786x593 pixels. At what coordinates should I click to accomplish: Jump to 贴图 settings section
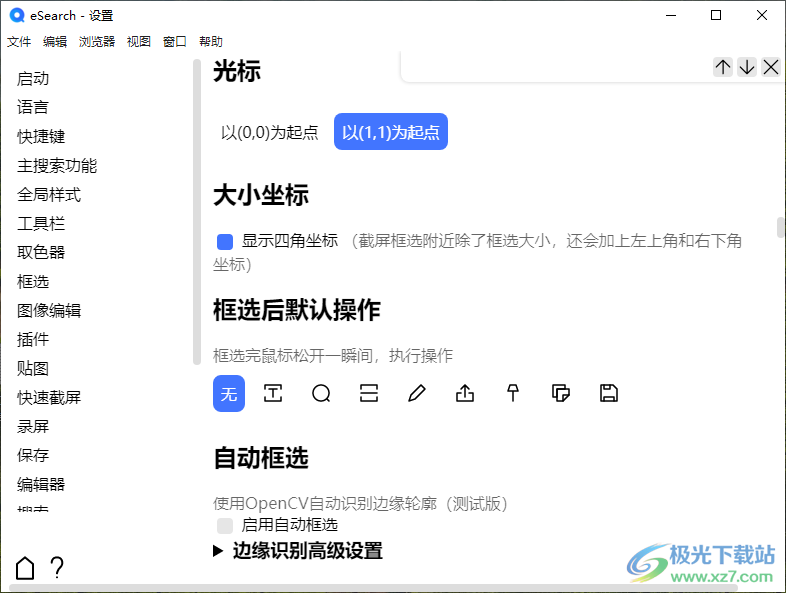(33, 368)
